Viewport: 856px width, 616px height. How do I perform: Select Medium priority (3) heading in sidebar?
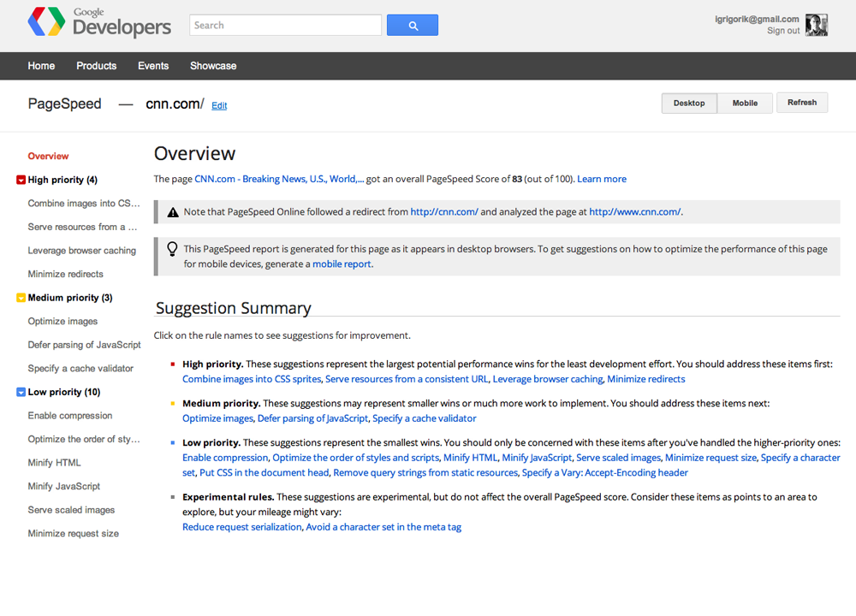[70, 298]
